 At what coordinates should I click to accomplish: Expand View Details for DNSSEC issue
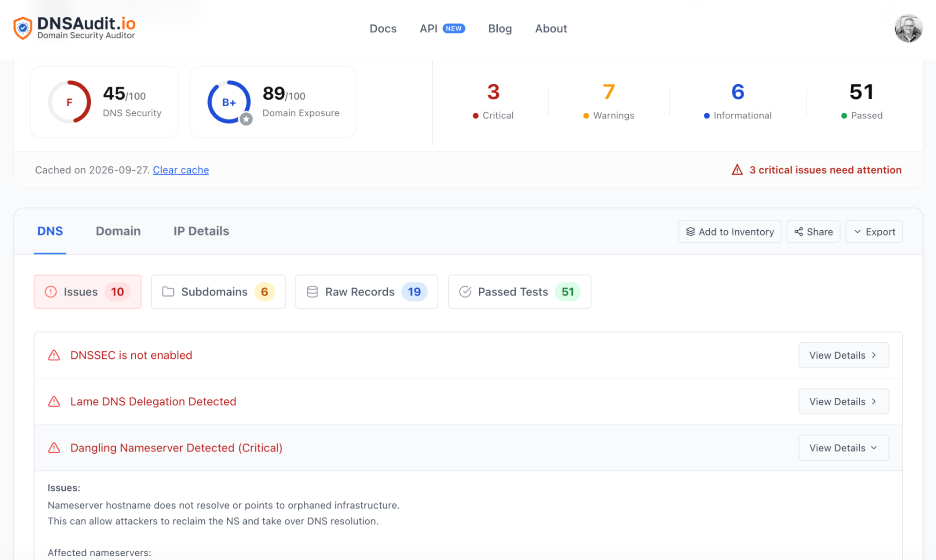tap(843, 355)
